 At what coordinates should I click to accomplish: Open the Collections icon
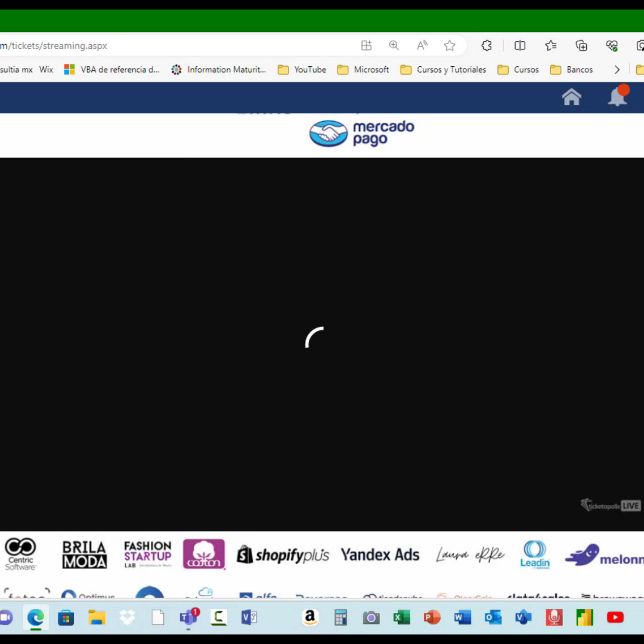[581, 45]
